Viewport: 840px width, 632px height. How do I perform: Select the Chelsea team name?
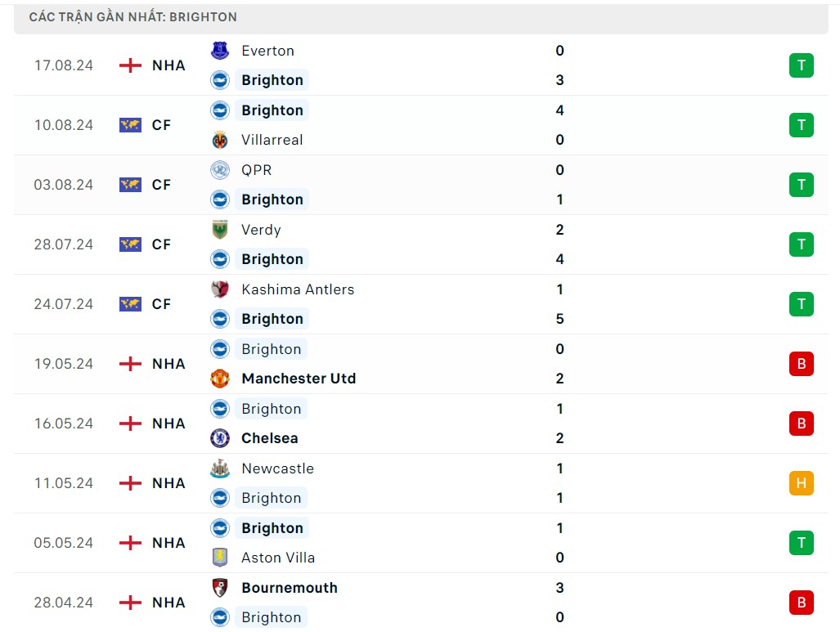270,438
